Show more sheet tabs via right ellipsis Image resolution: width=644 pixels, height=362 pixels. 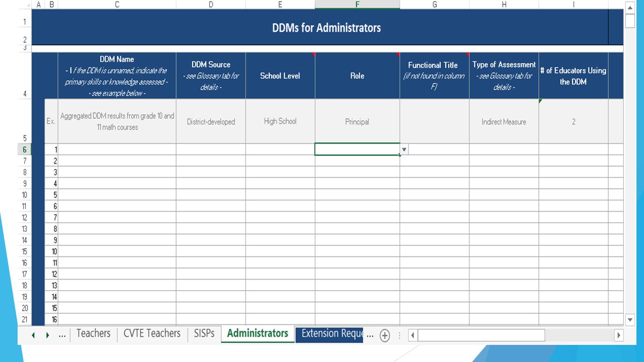[x=370, y=335]
